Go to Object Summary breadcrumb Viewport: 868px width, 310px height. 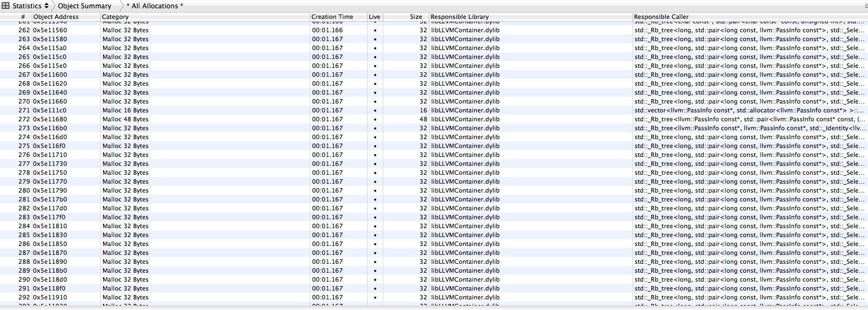85,6
